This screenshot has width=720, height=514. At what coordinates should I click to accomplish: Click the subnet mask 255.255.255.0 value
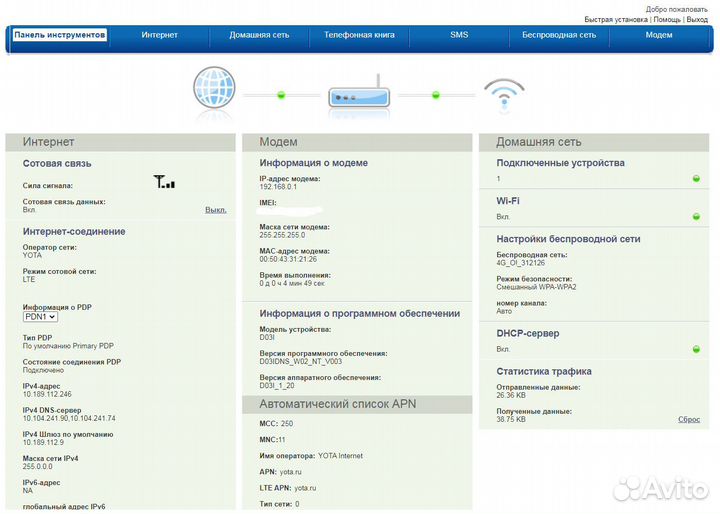[x=282, y=235]
